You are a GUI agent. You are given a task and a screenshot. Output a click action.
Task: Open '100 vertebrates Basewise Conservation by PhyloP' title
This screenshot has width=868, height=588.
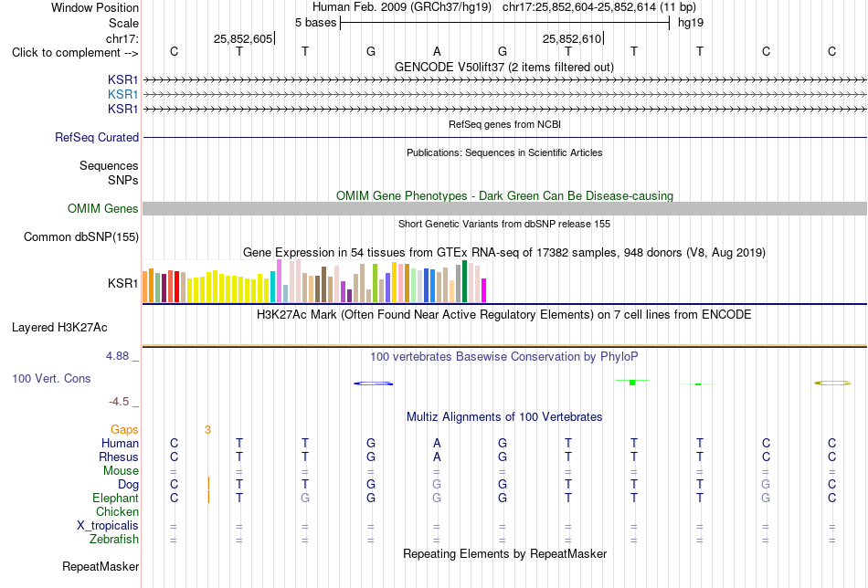click(x=504, y=357)
